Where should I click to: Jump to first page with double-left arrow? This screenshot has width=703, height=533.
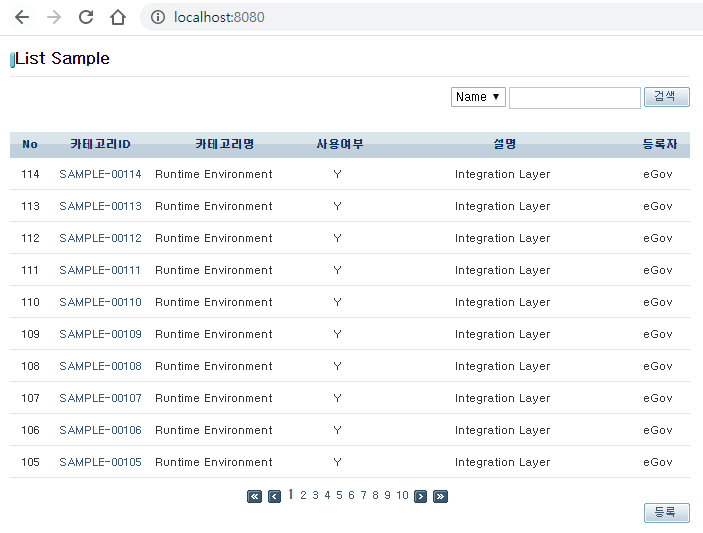(254, 496)
